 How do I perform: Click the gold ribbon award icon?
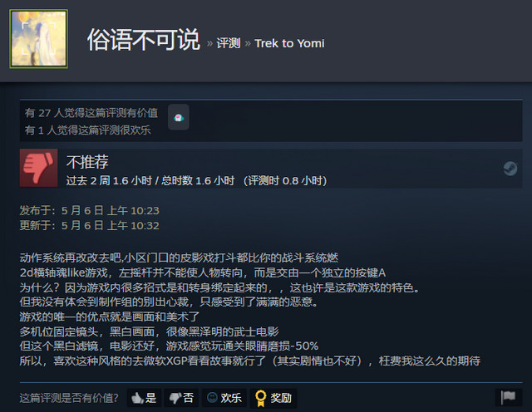pos(260,398)
